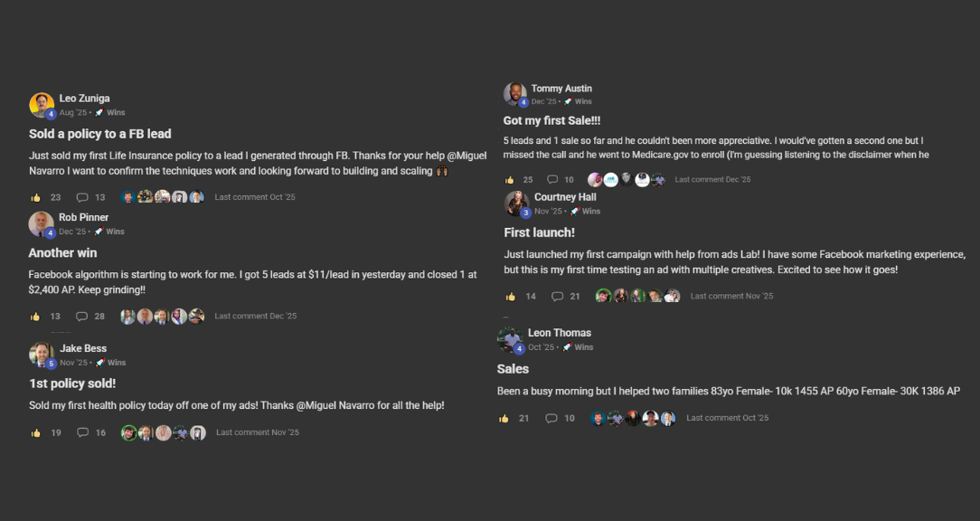
Task: Thumbs up Leon Thomas's Sales post
Action: 504,419
